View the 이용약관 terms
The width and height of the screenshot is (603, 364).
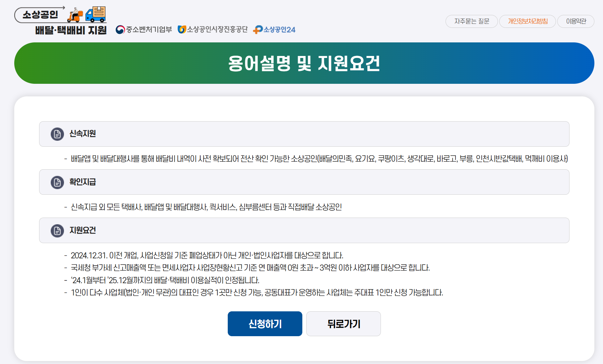[576, 21]
